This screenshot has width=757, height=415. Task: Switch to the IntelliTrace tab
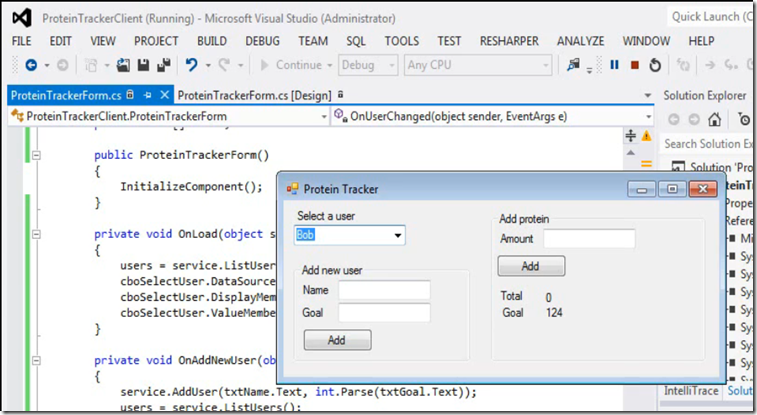[x=691, y=390]
